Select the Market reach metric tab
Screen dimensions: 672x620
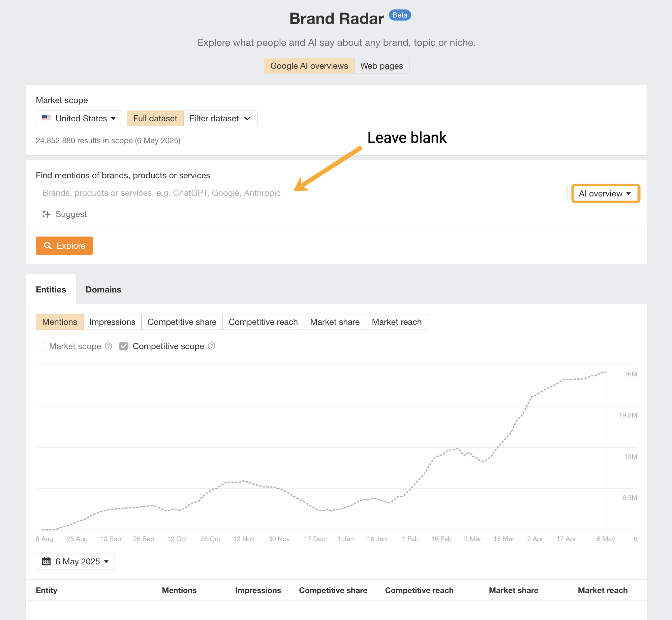(x=397, y=322)
